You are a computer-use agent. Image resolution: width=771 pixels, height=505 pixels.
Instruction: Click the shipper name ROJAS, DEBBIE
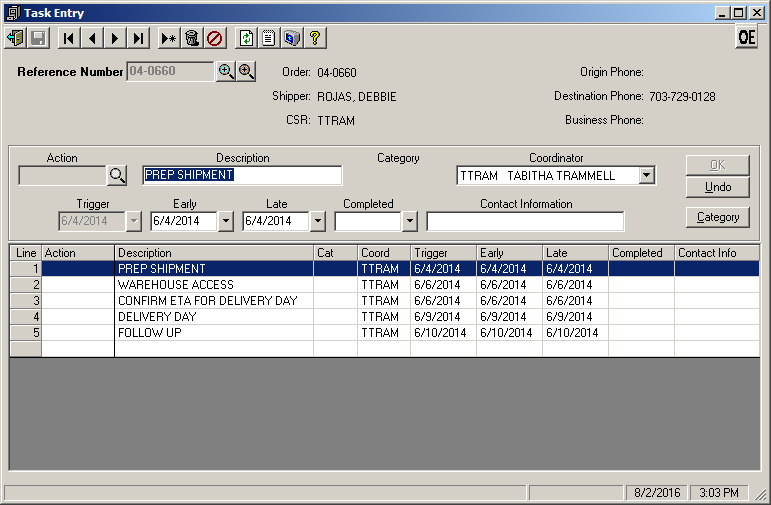point(356,96)
